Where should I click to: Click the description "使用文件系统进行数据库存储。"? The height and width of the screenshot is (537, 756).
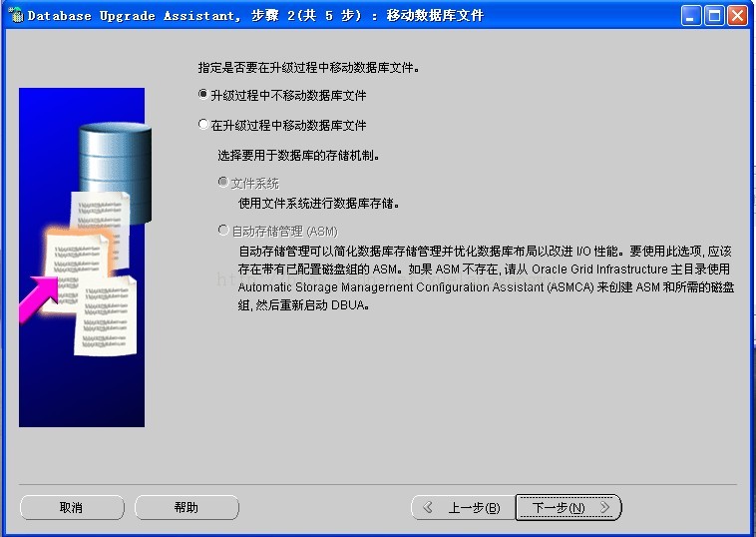319,204
